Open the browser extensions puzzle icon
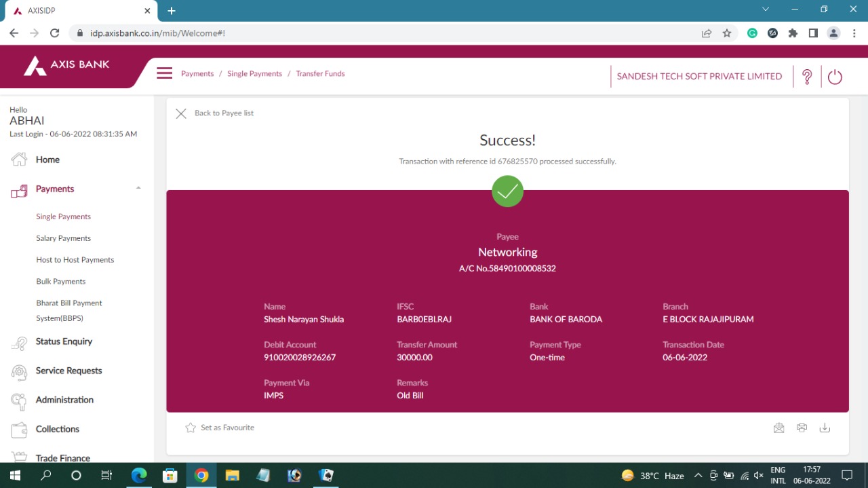This screenshot has height=488, width=868. [793, 33]
